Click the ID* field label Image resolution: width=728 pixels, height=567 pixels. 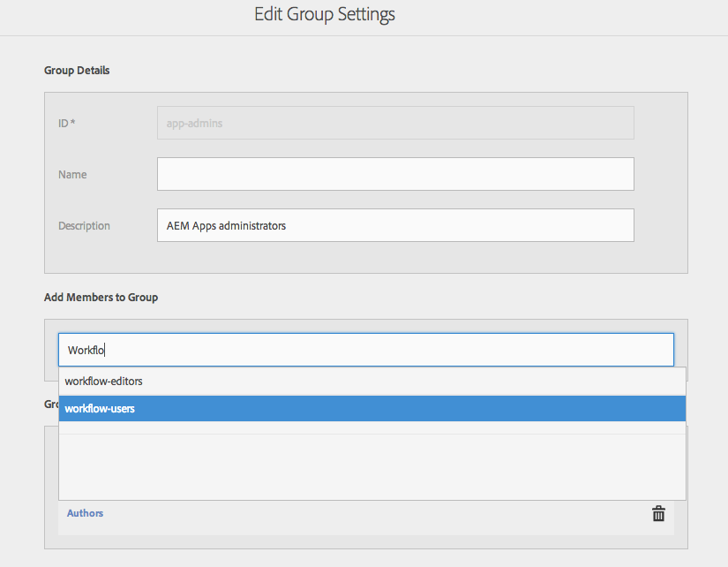tap(66, 124)
